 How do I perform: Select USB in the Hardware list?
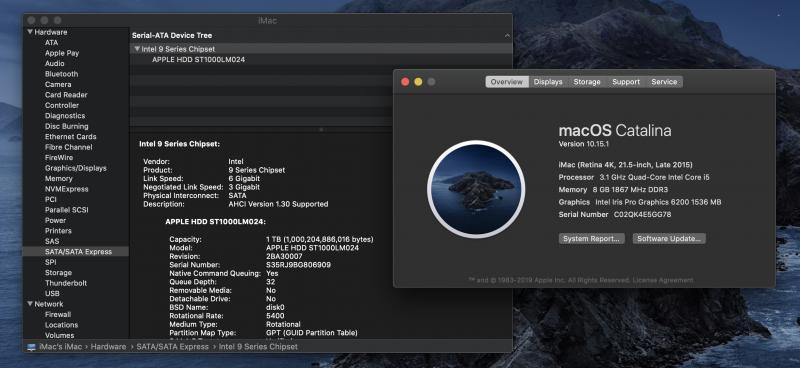[x=52, y=294]
